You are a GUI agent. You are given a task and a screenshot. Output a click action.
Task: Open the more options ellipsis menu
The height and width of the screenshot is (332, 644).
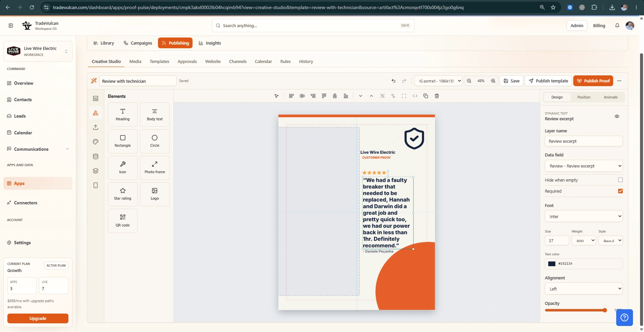click(619, 81)
